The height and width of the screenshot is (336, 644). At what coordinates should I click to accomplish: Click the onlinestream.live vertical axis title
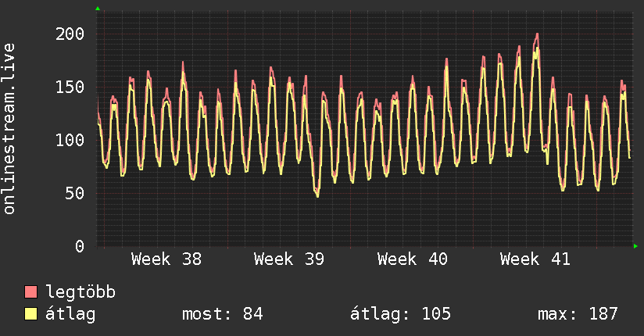(x=9, y=128)
